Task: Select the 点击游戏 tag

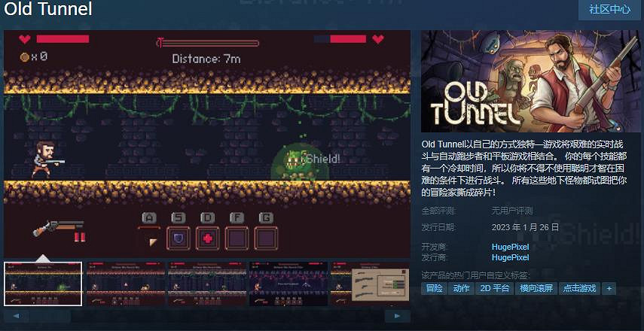Action: click(x=579, y=288)
